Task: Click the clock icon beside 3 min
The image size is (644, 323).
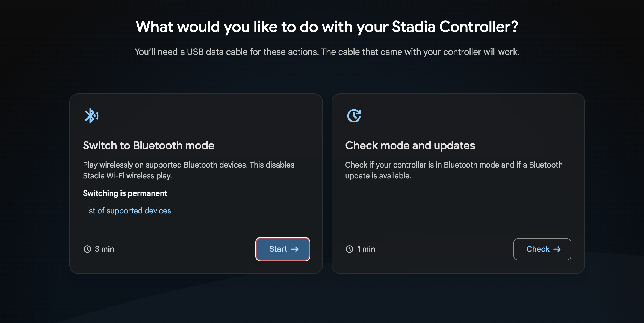Action: tap(87, 249)
